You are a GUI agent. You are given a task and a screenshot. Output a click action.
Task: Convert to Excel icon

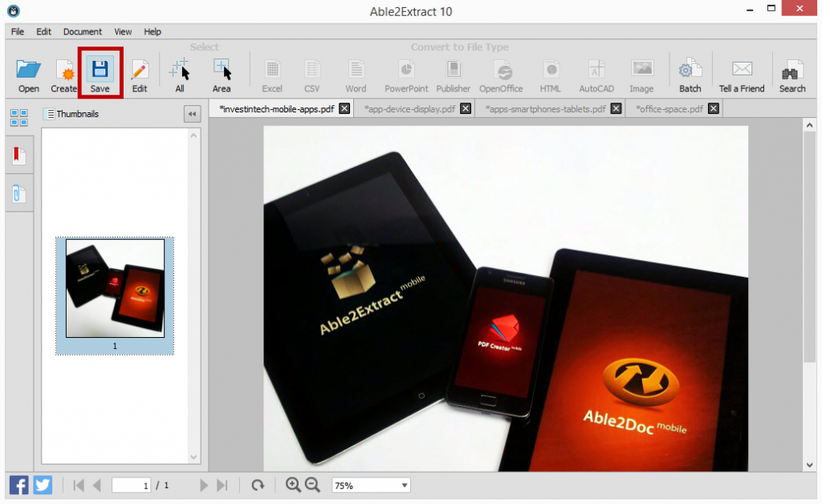(272, 69)
